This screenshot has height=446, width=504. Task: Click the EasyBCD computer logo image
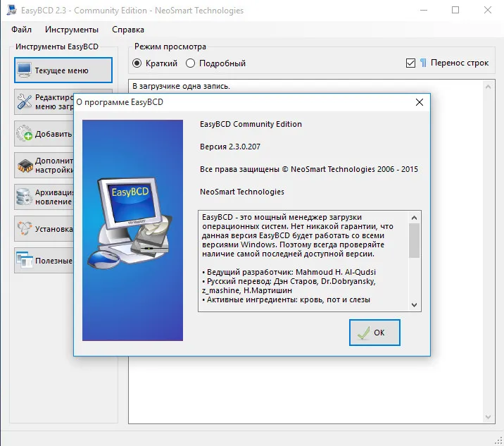click(x=130, y=223)
